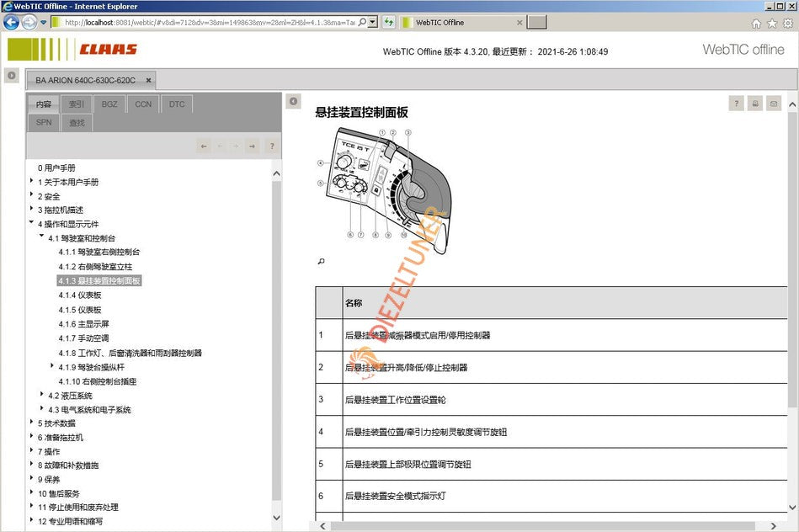Click table row 后悬挂装置安全模式指示灯
Image resolution: width=799 pixels, height=532 pixels.
coord(551,496)
